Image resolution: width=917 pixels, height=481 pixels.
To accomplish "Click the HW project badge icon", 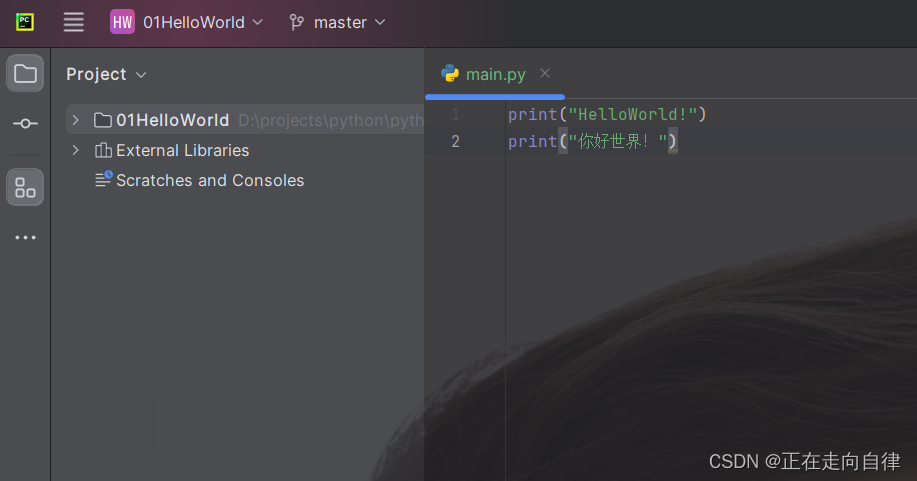I will (122, 22).
